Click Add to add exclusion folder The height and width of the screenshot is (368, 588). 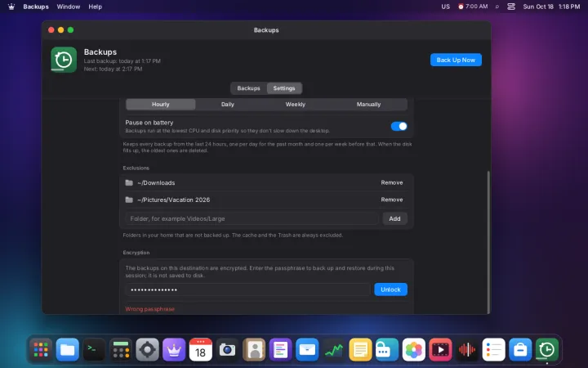point(395,218)
